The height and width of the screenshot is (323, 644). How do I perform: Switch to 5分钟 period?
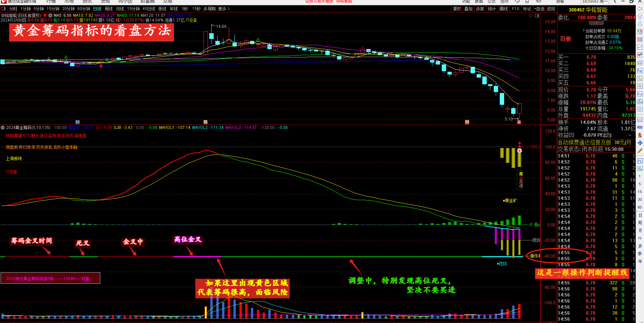(39, 9)
